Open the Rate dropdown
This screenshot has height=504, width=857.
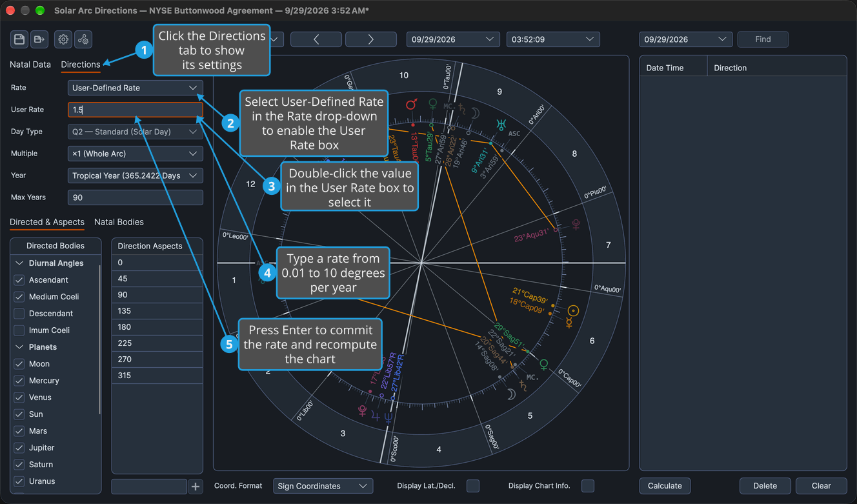[x=136, y=88]
